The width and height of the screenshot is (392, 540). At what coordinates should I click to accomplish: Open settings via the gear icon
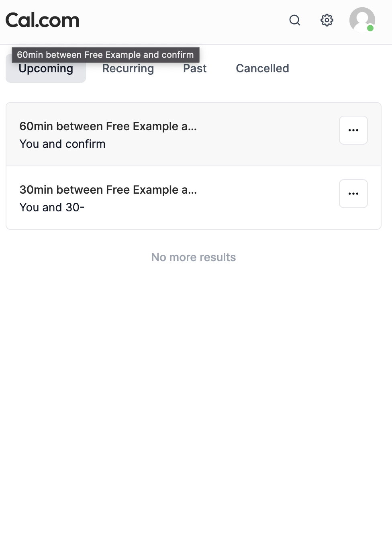(x=327, y=20)
